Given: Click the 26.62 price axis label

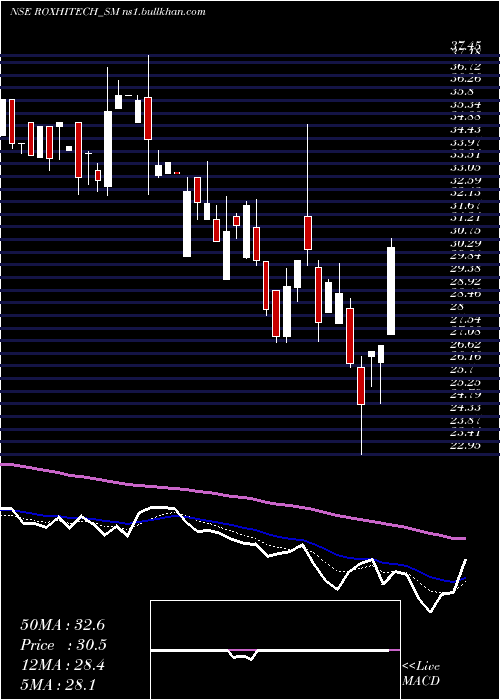Looking at the screenshot, I should click(x=466, y=345).
